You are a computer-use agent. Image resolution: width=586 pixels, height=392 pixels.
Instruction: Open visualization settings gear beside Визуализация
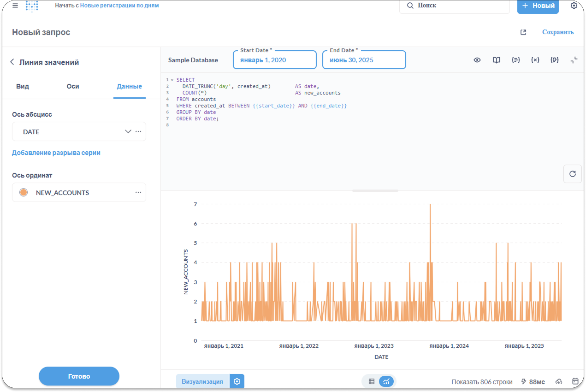(x=237, y=381)
